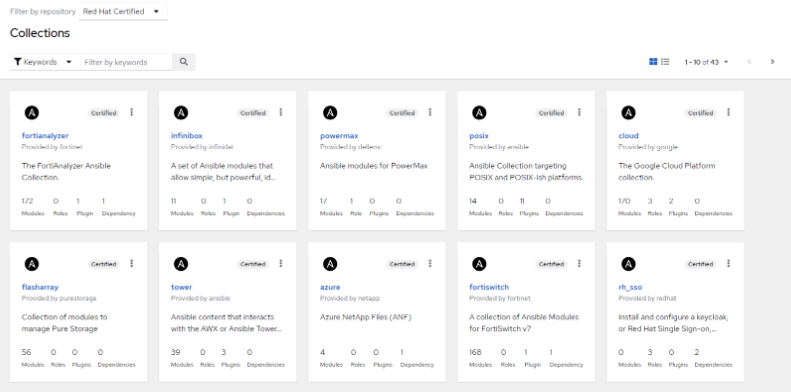This screenshot has width=791, height=392.
Task: Open kebab menu on fortianalyzer card
Action: point(132,113)
